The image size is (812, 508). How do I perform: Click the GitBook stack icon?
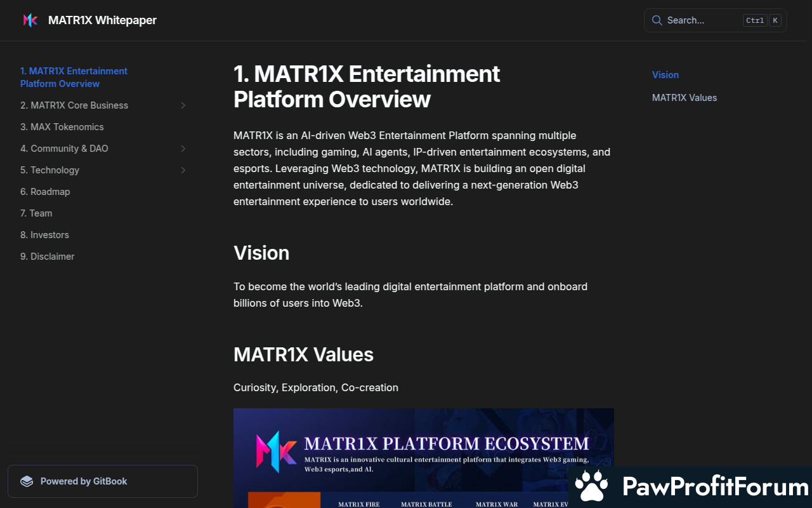(x=27, y=481)
